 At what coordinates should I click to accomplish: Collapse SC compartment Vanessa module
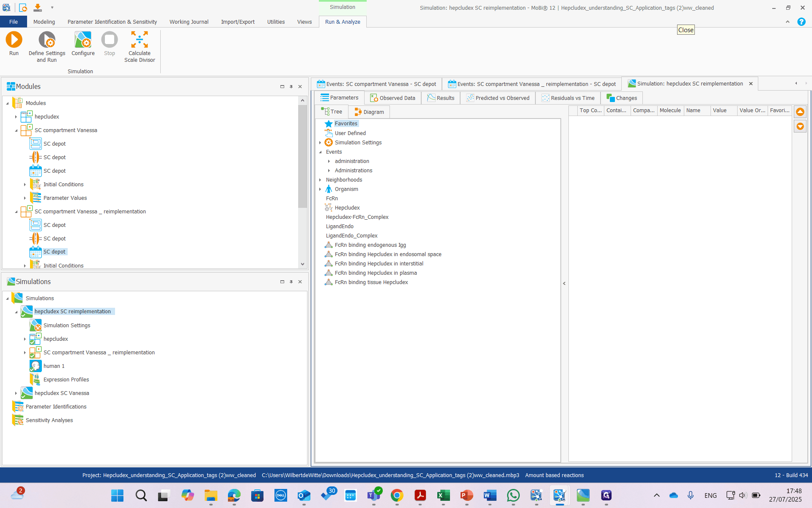click(x=16, y=130)
